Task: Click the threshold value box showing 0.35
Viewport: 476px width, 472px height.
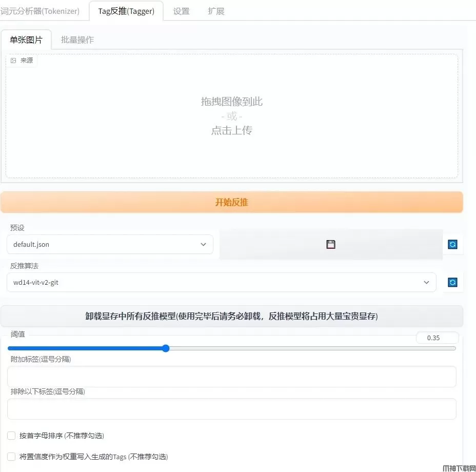Action: coord(437,338)
